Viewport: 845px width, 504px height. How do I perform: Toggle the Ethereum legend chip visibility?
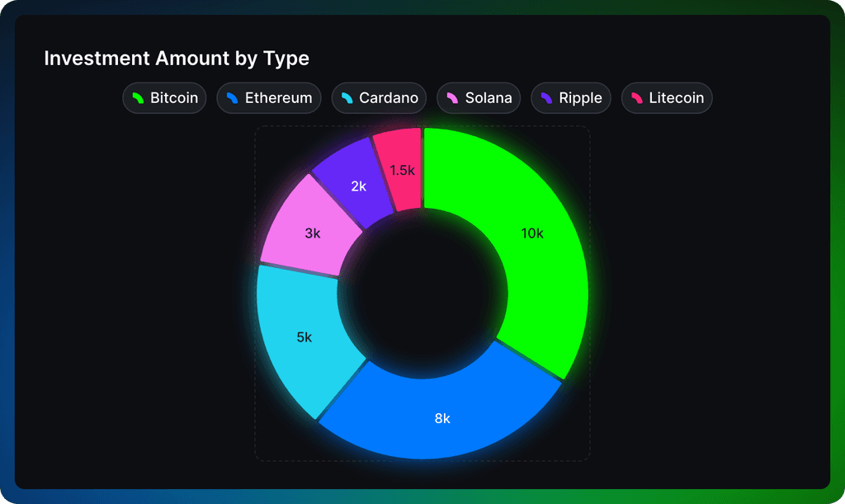coord(269,97)
